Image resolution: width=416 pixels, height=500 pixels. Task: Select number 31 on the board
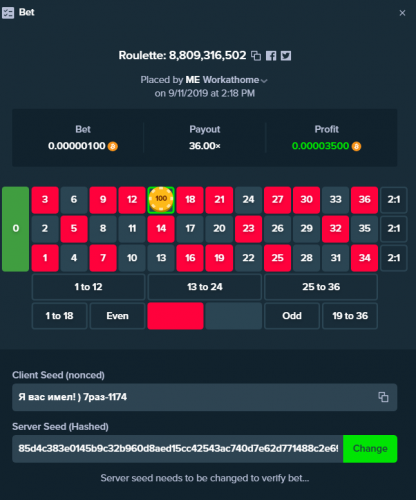[x=335, y=258]
